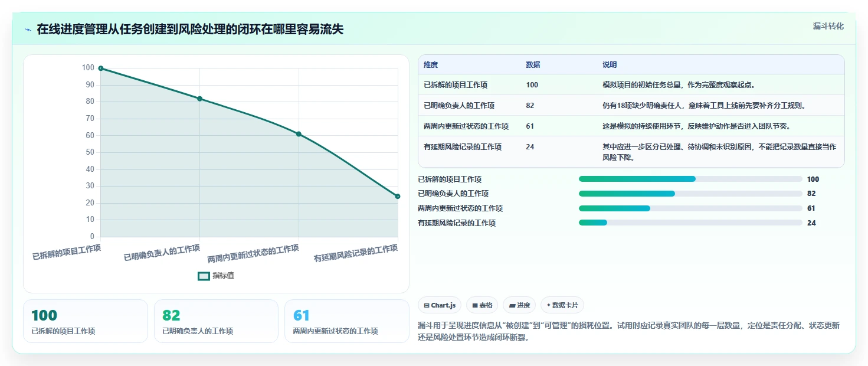Viewport: 868px width, 366px height.
Task: Click description 模拟项目的初始任务总量 in table
Action: [679, 85]
